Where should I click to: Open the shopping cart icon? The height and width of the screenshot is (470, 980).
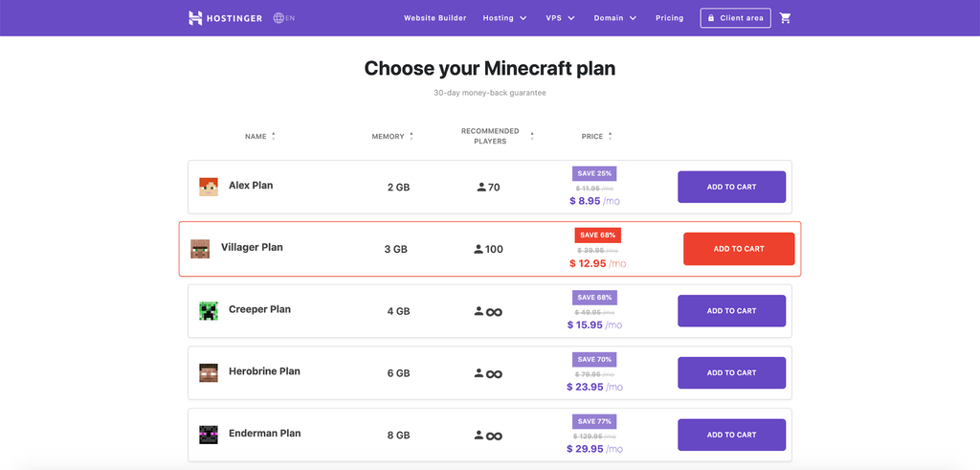pyautogui.click(x=786, y=17)
